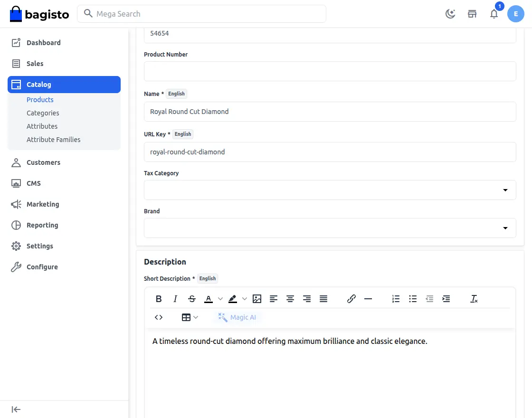
Task: Apply strikethrough formatting
Action: coord(192,299)
